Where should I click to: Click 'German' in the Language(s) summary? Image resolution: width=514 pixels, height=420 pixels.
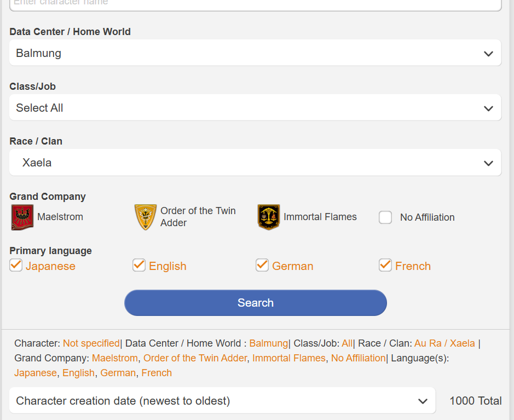tap(118, 373)
